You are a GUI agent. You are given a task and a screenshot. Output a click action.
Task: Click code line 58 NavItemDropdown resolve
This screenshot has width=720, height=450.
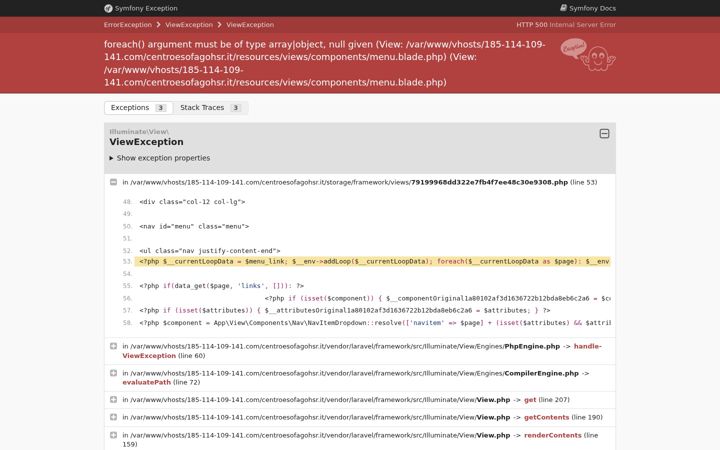coord(375,323)
